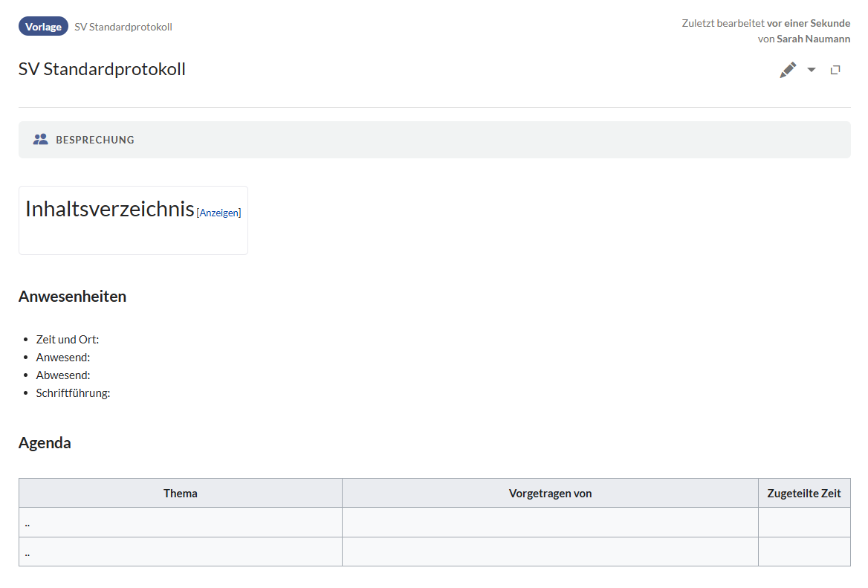This screenshot has width=868, height=588.
Task: Click the Anwesenheiten heading
Action: tap(72, 297)
